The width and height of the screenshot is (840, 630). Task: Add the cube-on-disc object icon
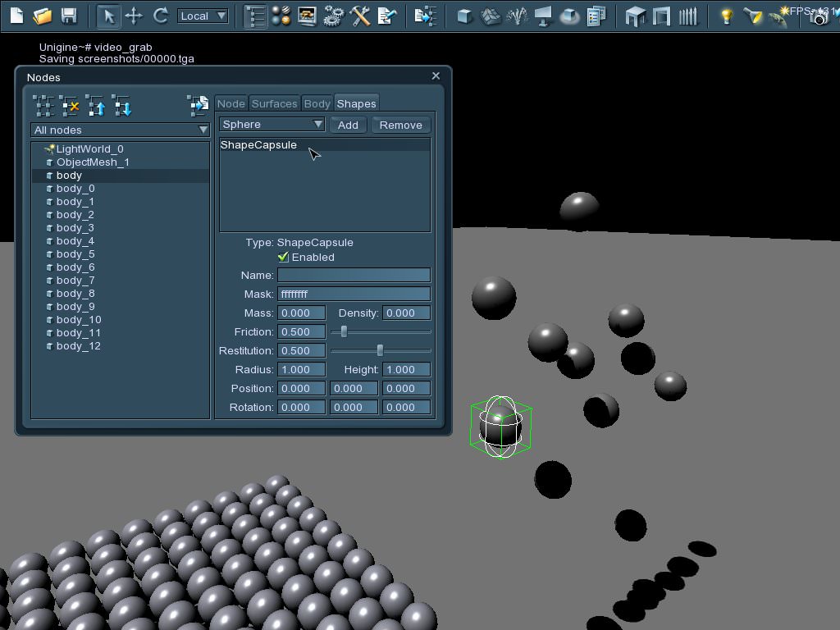click(569, 16)
